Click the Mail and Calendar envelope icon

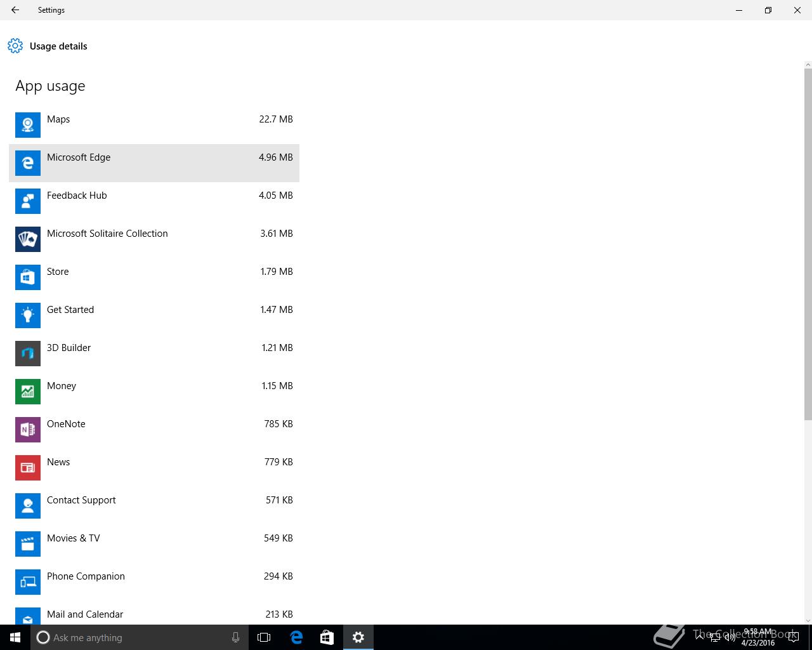click(28, 616)
